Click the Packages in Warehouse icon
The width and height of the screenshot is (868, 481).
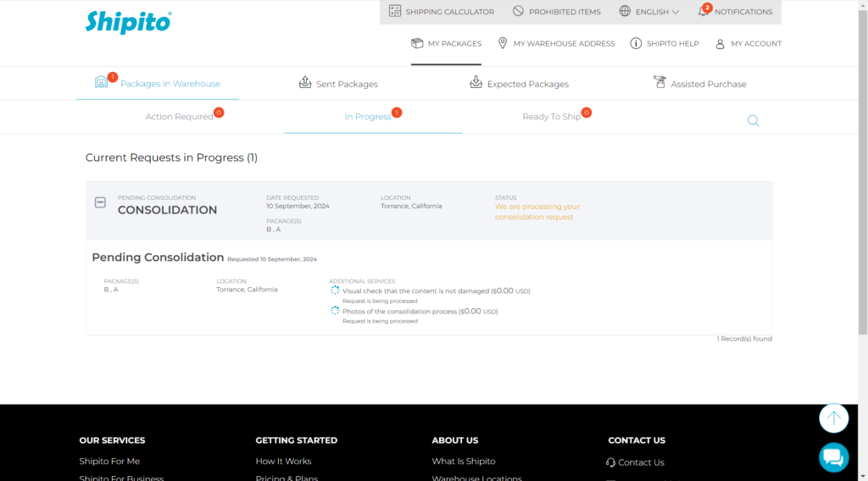pyautogui.click(x=102, y=82)
